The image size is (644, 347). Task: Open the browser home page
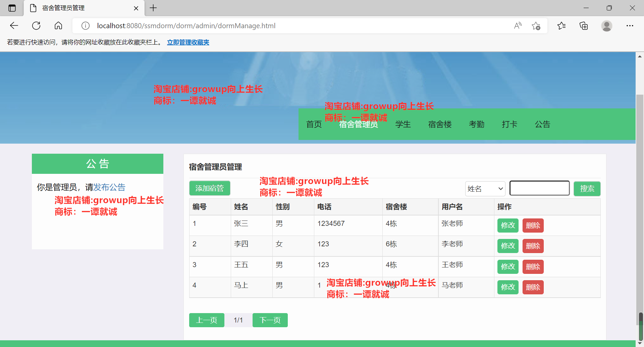coord(58,26)
